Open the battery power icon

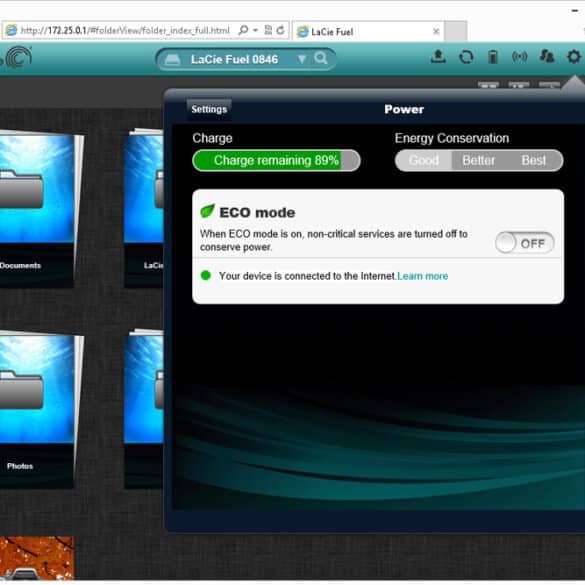tap(493, 57)
